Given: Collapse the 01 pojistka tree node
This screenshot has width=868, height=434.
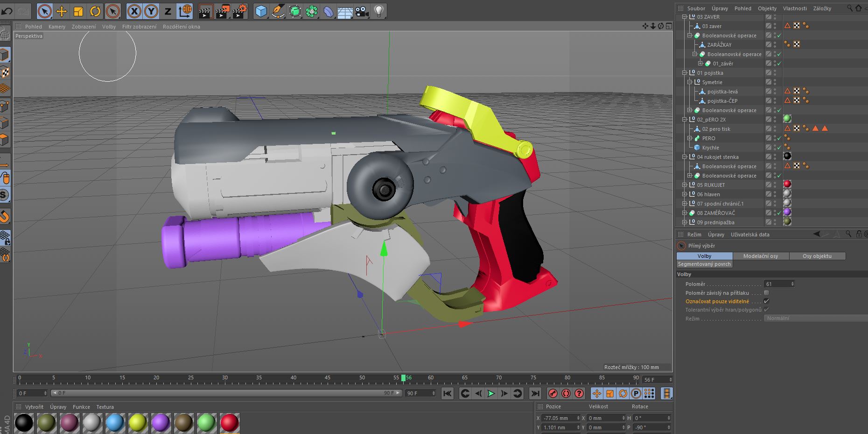Looking at the screenshot, I should (685, 73).
